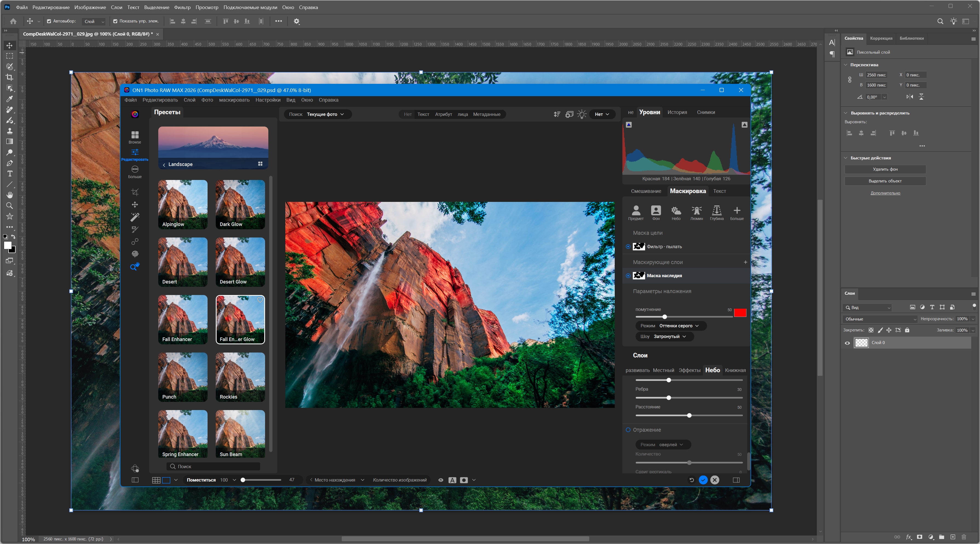Select the Horizontal Type tool
This screenshot has height=544, width=980.
point(10,174)
